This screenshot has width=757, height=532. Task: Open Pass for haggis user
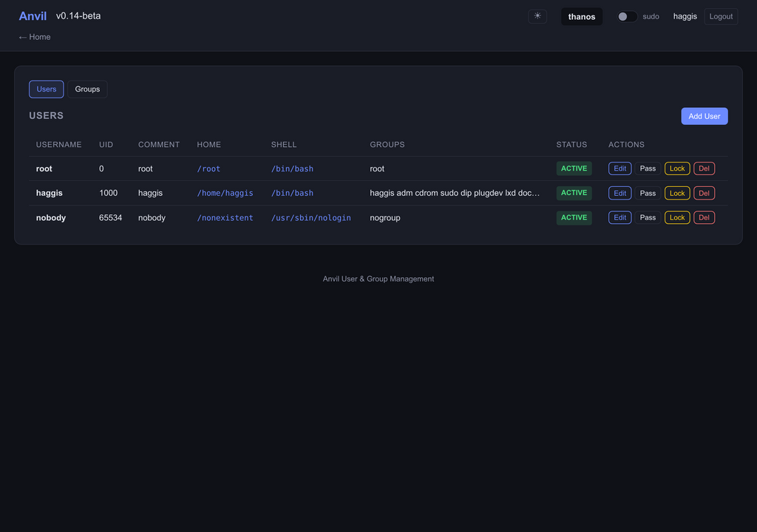tap(648, 193)
